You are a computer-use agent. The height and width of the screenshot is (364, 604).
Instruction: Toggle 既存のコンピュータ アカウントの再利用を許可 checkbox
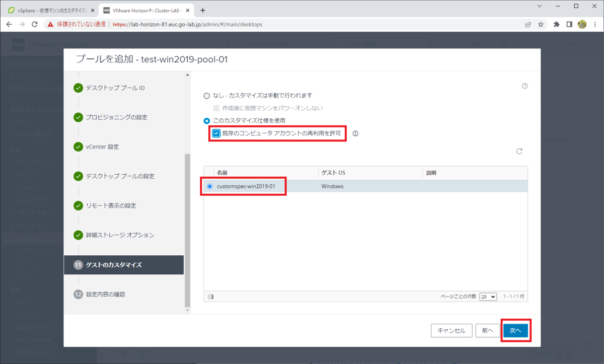pyautogui.click(x=216, y=133)
